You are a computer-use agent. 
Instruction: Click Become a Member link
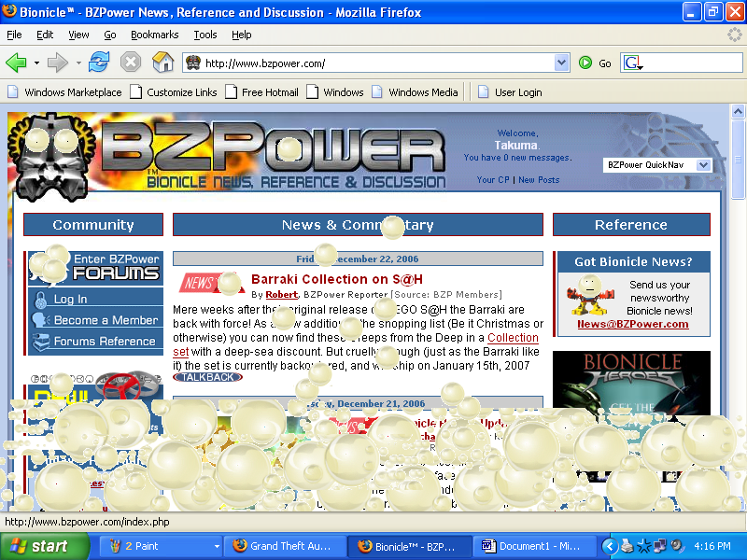(x=106, y=320)
